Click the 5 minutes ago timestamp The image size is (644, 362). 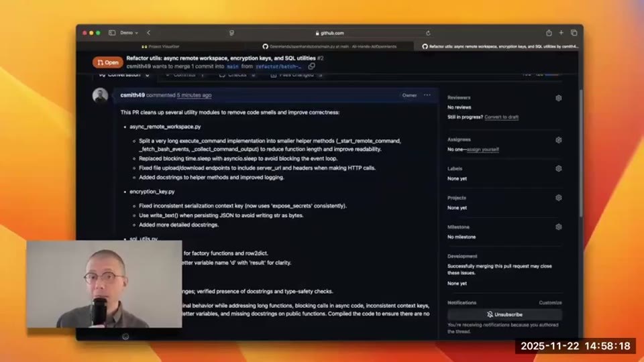(x=195, y=95)
